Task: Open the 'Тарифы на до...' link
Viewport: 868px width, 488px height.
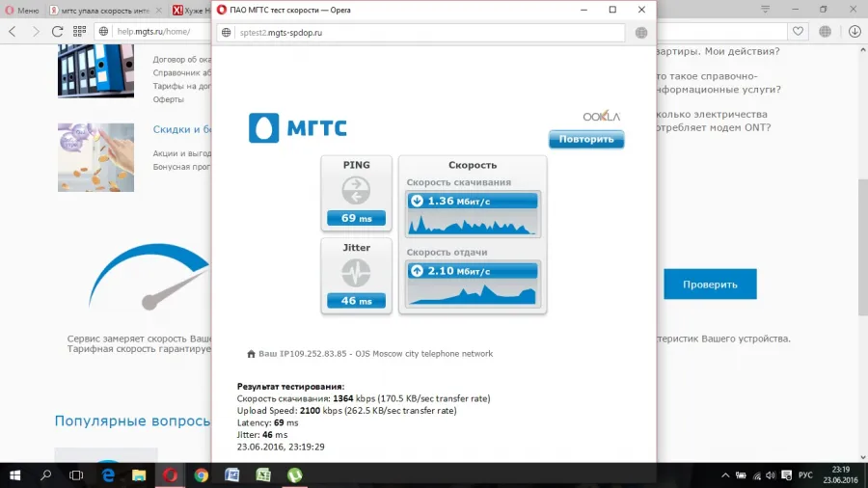Action: point(182,86)
